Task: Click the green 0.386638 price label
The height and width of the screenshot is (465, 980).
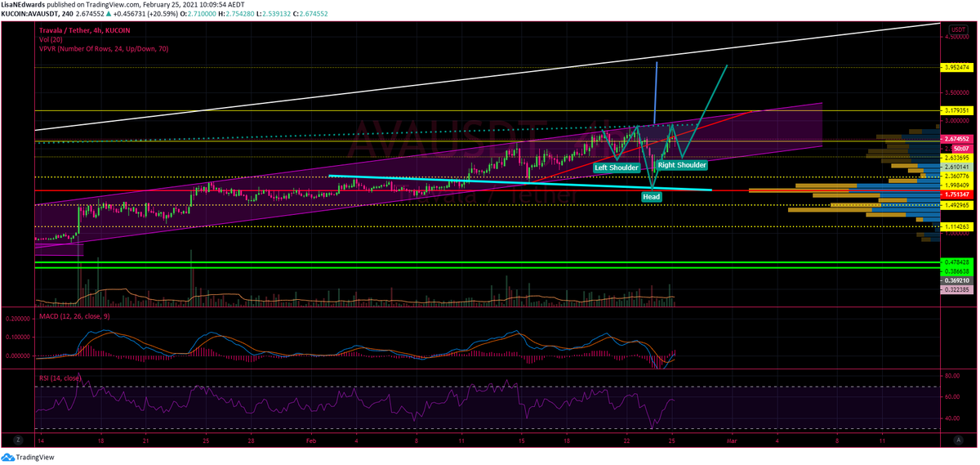Action: [x=955, y=271]
